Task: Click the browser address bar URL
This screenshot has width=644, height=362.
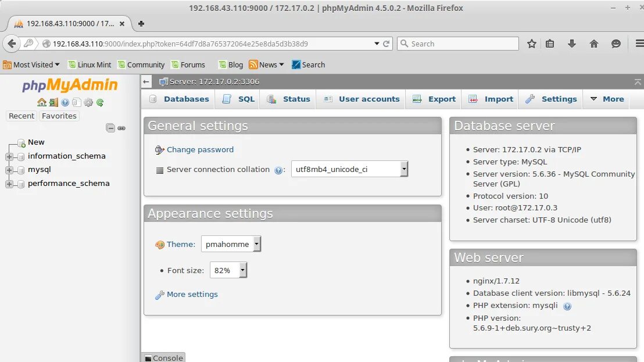Action: click(180, 44)
